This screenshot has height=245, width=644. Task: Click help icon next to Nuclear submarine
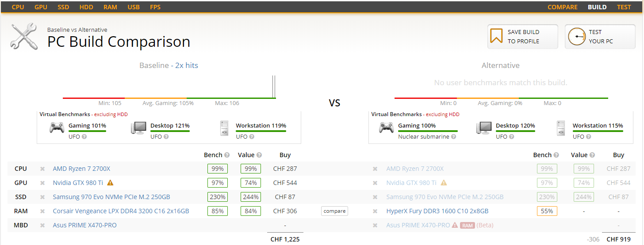pyautogui.click(x=453, y=137)
